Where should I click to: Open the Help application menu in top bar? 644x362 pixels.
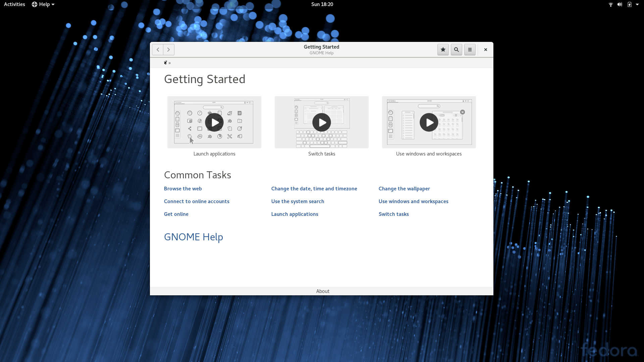pos(43,4)
